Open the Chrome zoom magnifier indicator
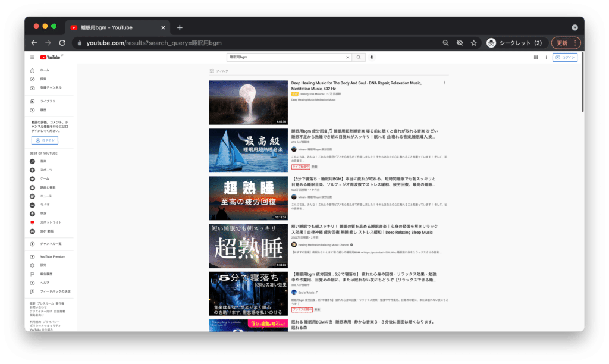609x364 pixels. pyautogui.click(x=446, y=43)
